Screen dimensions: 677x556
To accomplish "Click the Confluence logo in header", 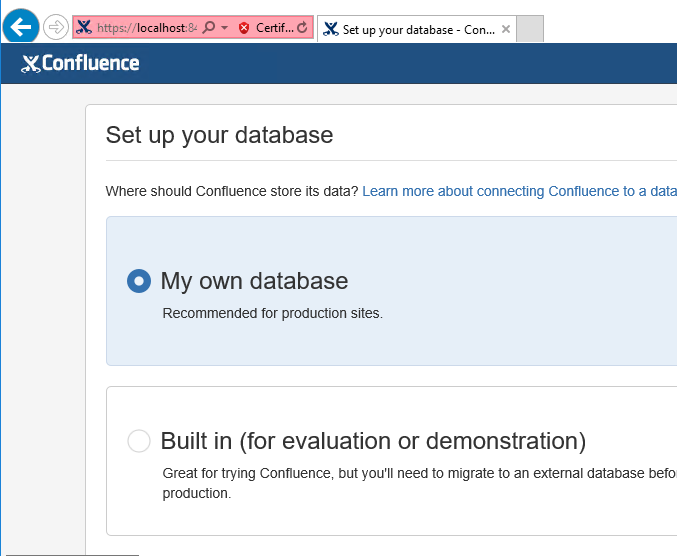I will tap(80, 63).
